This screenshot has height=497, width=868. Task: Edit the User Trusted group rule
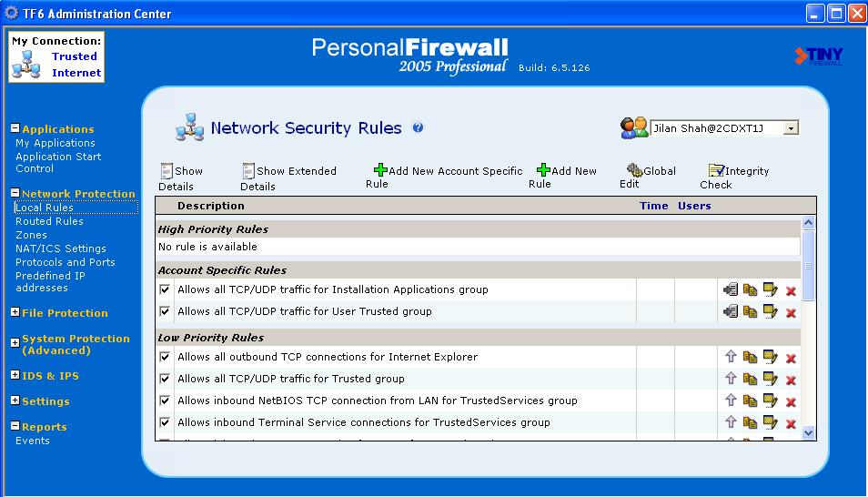click(x=770, y=311)
